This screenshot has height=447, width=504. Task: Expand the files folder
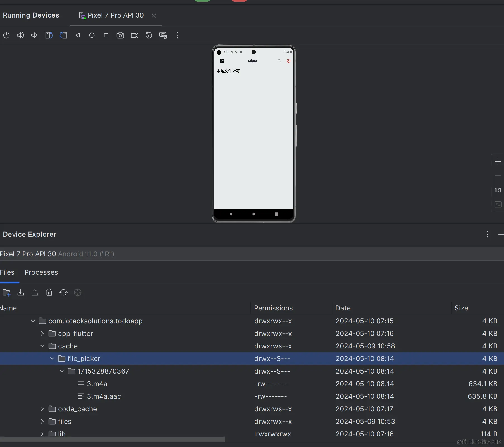[42, 421]
